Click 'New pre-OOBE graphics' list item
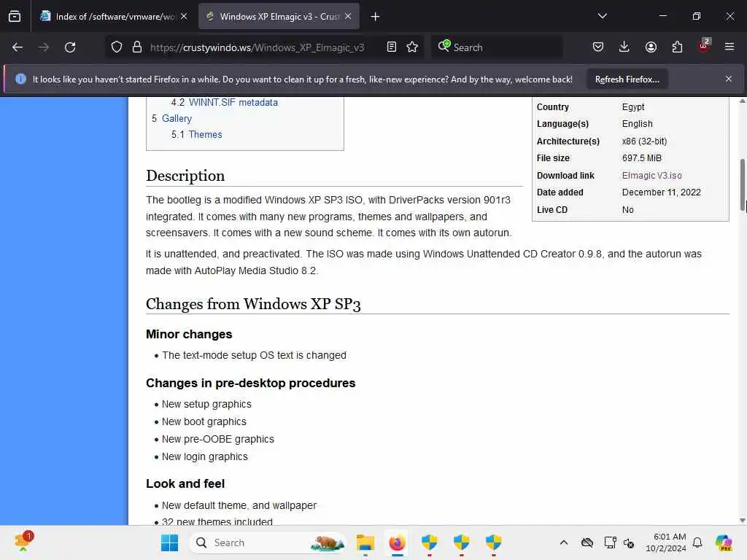The height and width of the screenshot is (560, 747). click(x=217, y=439)
